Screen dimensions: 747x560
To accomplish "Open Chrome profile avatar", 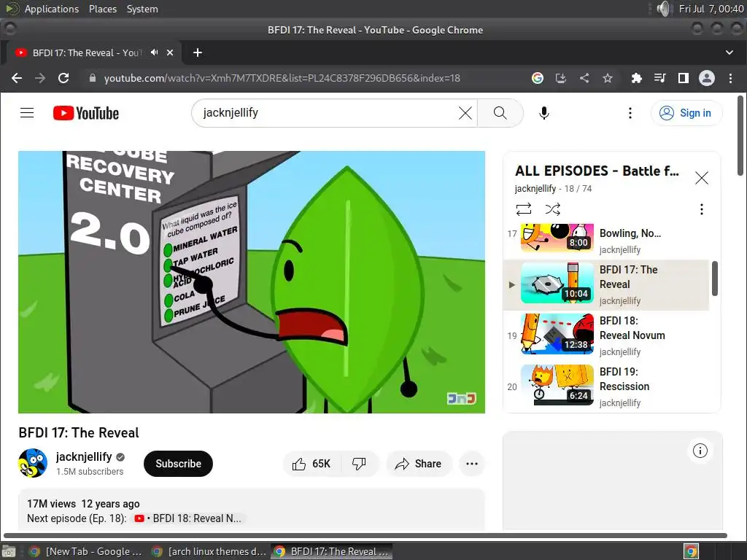I will 706,78.
